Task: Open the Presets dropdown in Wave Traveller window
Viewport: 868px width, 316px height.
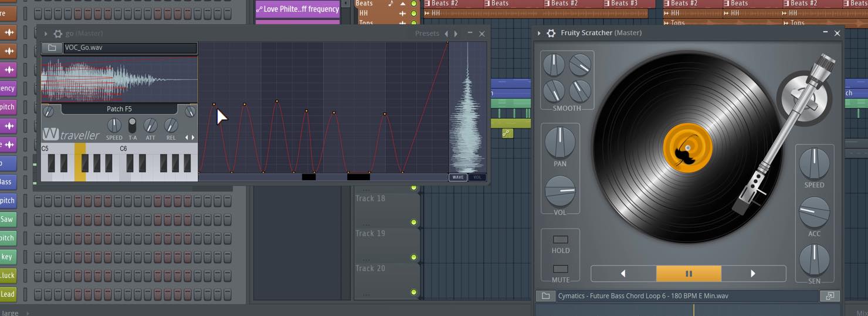Action: (x=427, y=33)
